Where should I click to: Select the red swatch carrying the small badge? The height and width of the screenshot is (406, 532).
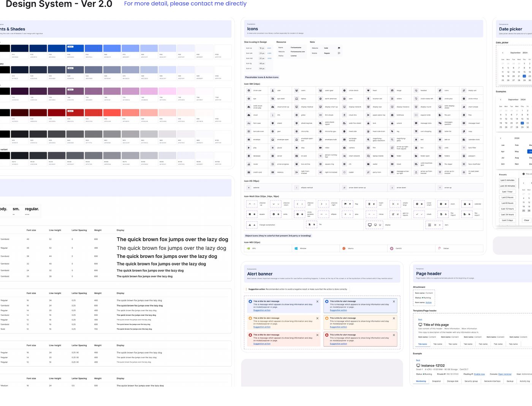[75, 113]
